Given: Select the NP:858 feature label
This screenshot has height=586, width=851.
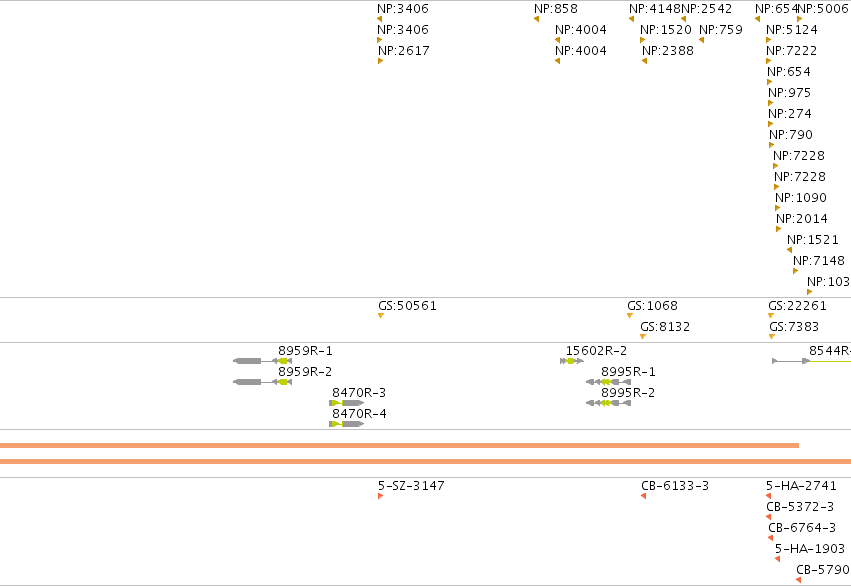Looking at the screenshot, I should pos(556,9).
